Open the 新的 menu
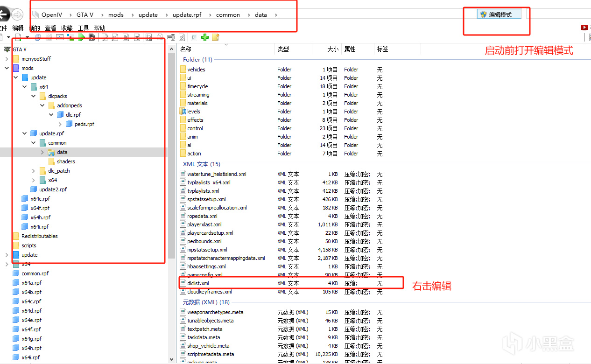591x364 pixels. [x=34, y=28]
